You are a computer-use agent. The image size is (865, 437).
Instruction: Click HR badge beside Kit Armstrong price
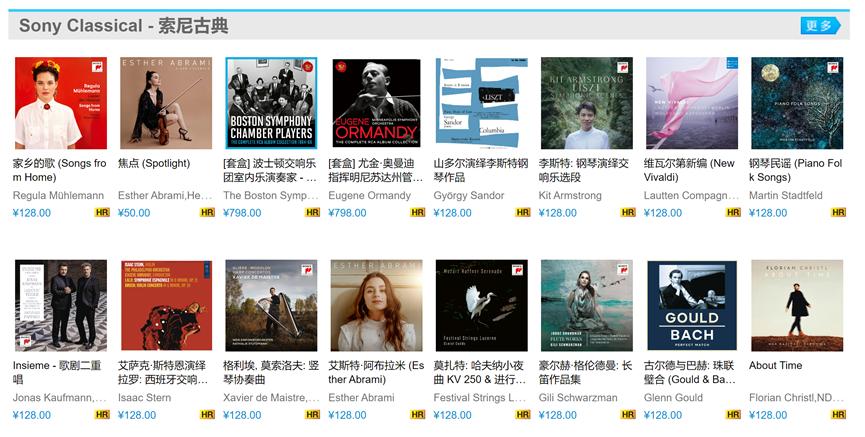(628, 212)
